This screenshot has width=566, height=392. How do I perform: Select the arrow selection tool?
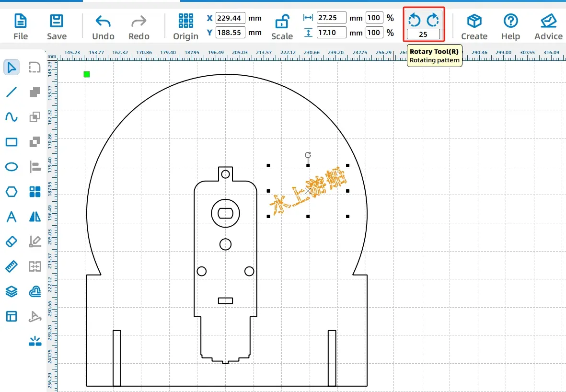12,68
